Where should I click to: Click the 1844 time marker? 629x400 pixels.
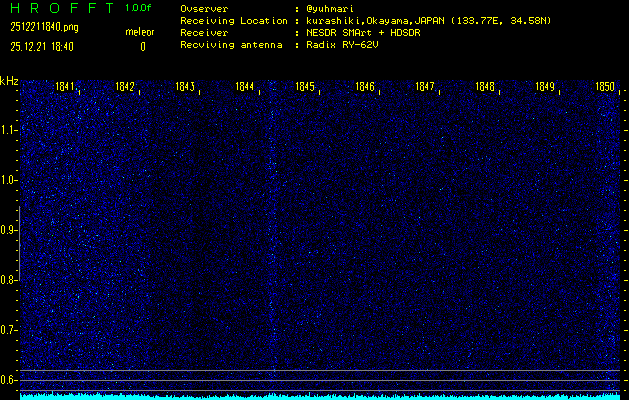pos(245,86)
